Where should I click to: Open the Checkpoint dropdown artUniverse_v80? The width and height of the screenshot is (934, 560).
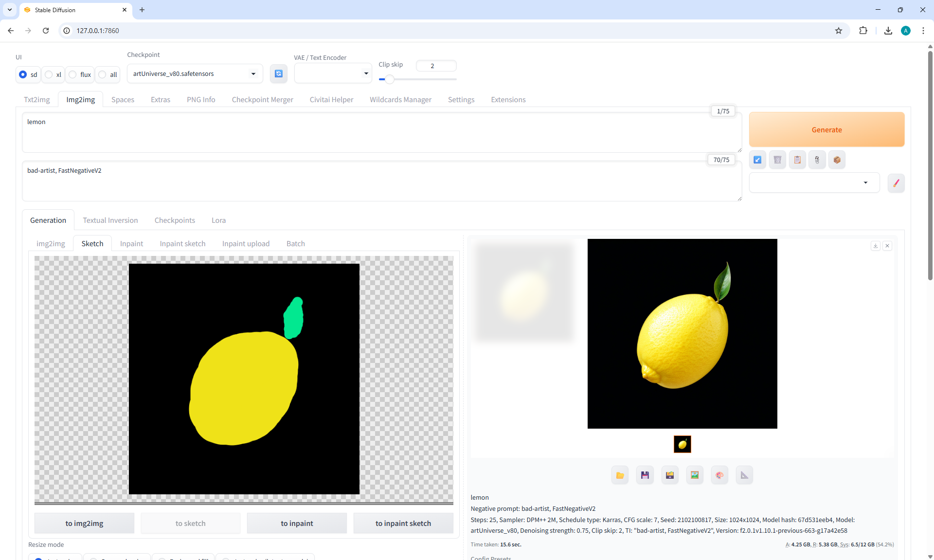click(x=195, y=74)
